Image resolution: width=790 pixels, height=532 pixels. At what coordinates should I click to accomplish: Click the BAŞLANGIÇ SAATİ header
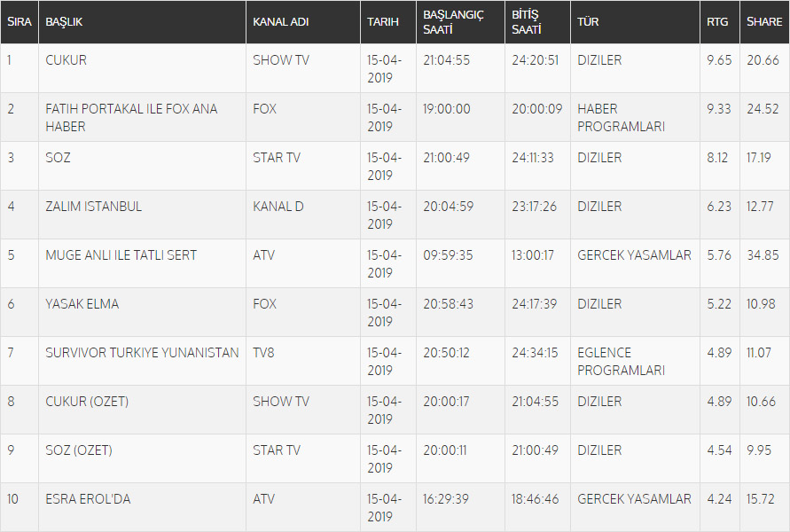coord(453,22)
